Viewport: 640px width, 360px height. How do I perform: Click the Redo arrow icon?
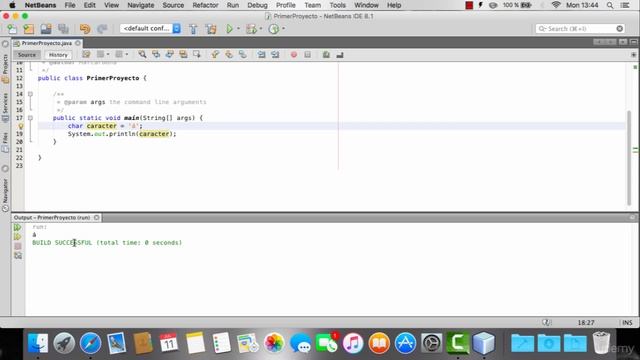pos(102,29)
